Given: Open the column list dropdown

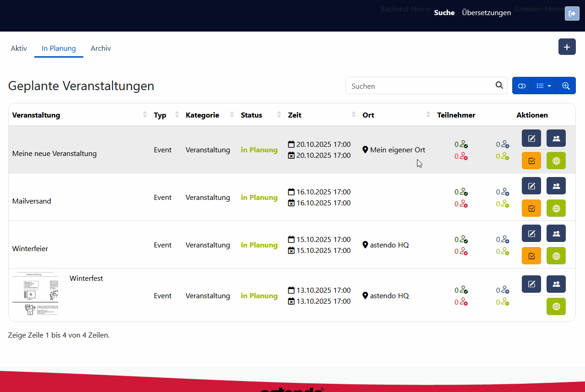Looking at the screenshot, I should (x=544, y=86).
